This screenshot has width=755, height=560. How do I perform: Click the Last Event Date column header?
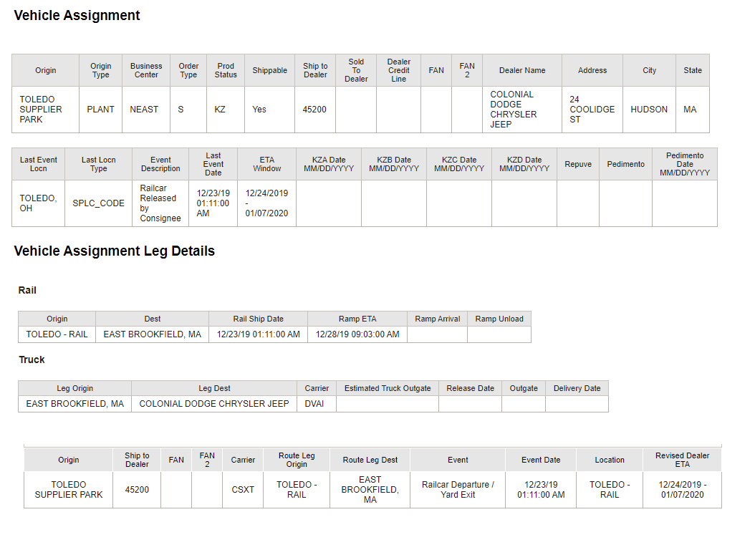point(213,164)
